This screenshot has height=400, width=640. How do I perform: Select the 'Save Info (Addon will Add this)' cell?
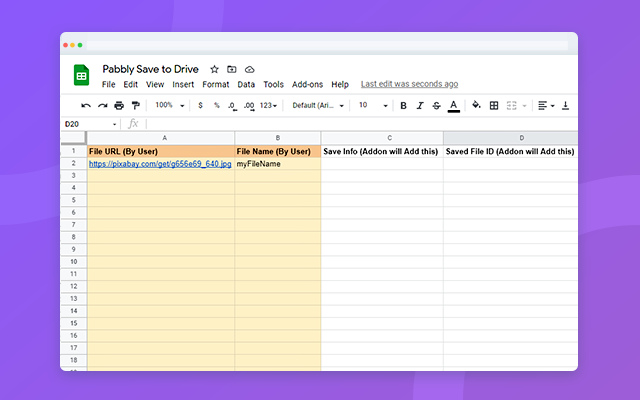[x=382, y=151]
